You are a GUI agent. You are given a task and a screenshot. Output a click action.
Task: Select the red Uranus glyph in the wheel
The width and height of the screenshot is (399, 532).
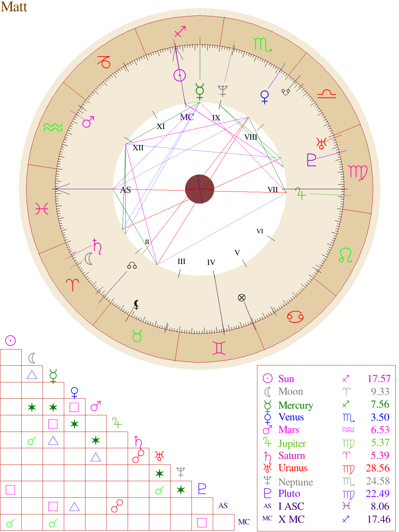tap(321, 143)
